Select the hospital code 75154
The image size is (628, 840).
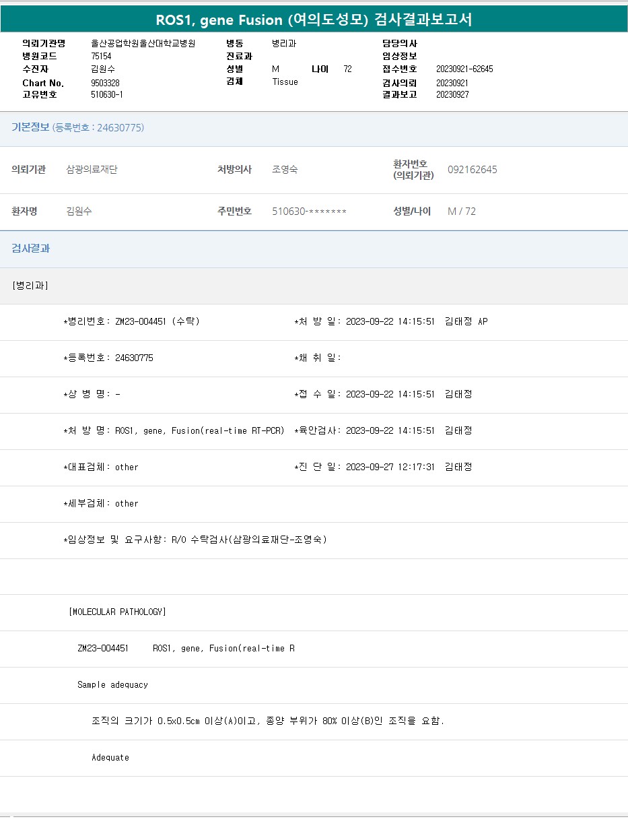click(x=101, y=57)
